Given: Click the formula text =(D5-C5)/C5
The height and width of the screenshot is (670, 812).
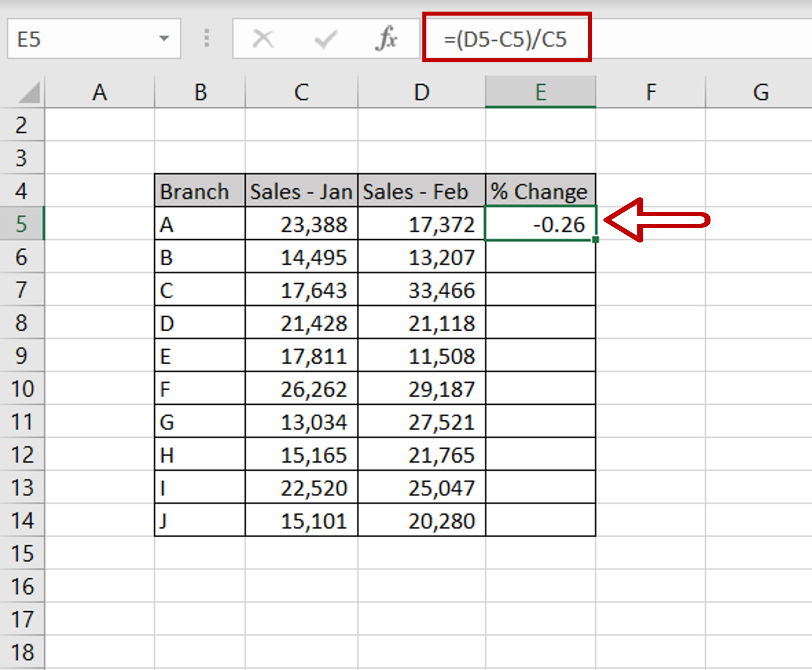Looking at the screenshot, I should pos(505,39).
